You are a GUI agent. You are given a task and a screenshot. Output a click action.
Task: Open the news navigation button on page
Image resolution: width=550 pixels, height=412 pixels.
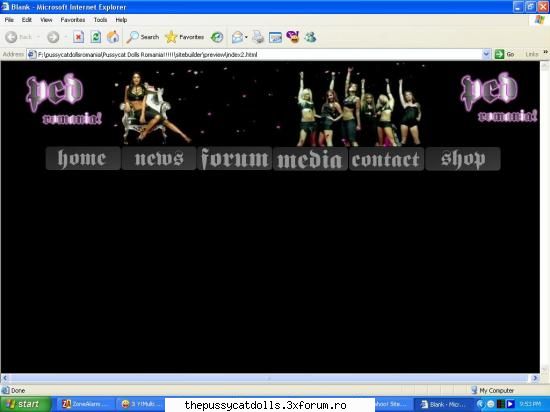click(x=159, y=159)
